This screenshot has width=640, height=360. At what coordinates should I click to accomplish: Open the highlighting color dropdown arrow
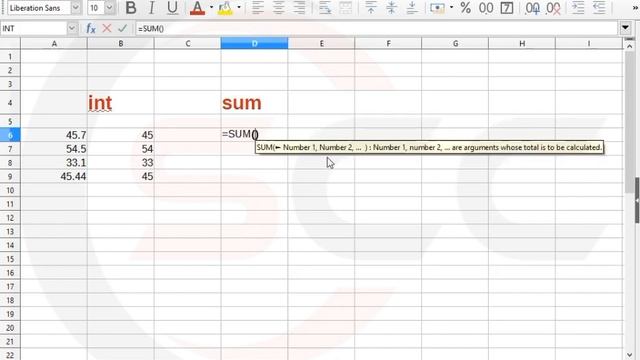[239, 8]
